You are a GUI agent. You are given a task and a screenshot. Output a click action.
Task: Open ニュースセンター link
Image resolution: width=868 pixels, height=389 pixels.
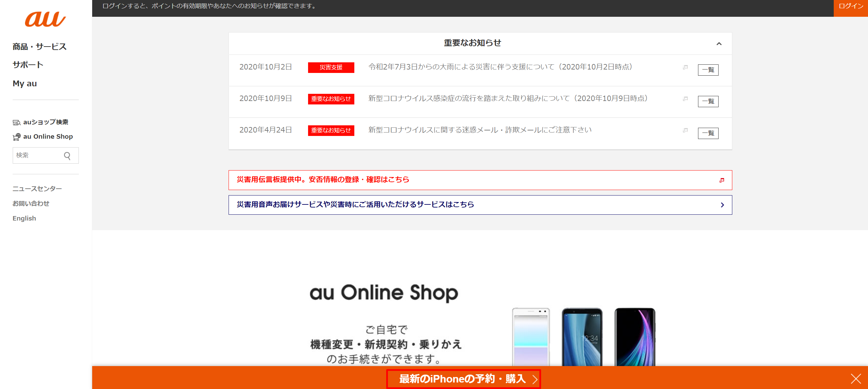pos(37,189)
